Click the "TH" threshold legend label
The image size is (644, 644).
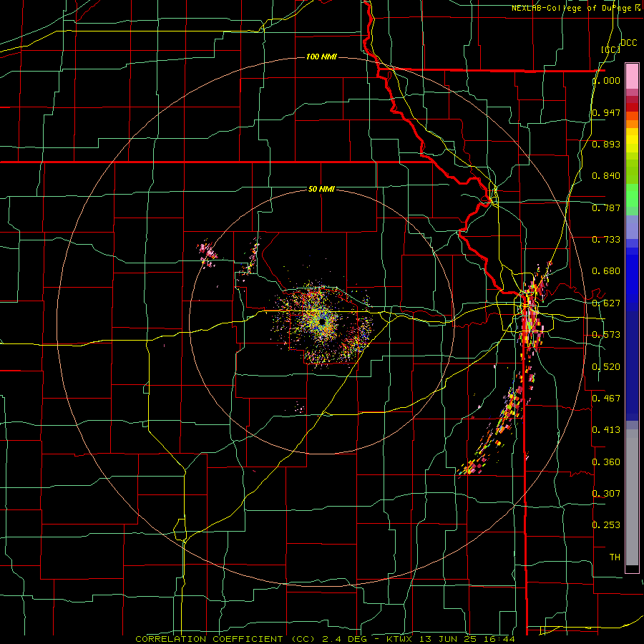click(615, 557)
